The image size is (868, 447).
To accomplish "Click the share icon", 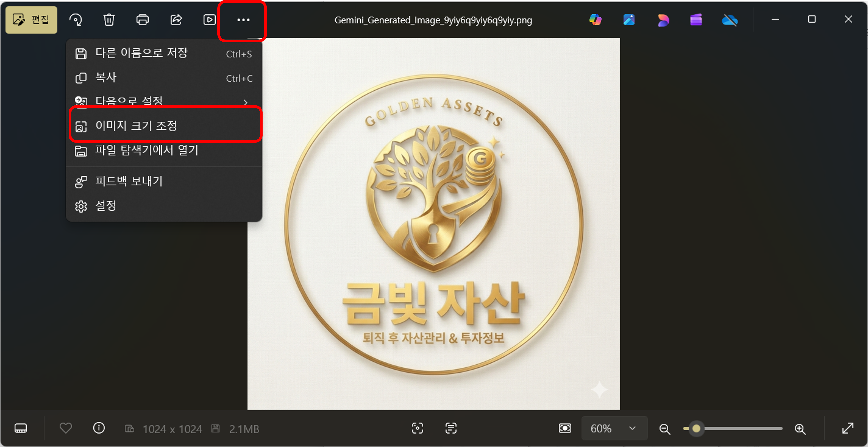I will (176, 20).
